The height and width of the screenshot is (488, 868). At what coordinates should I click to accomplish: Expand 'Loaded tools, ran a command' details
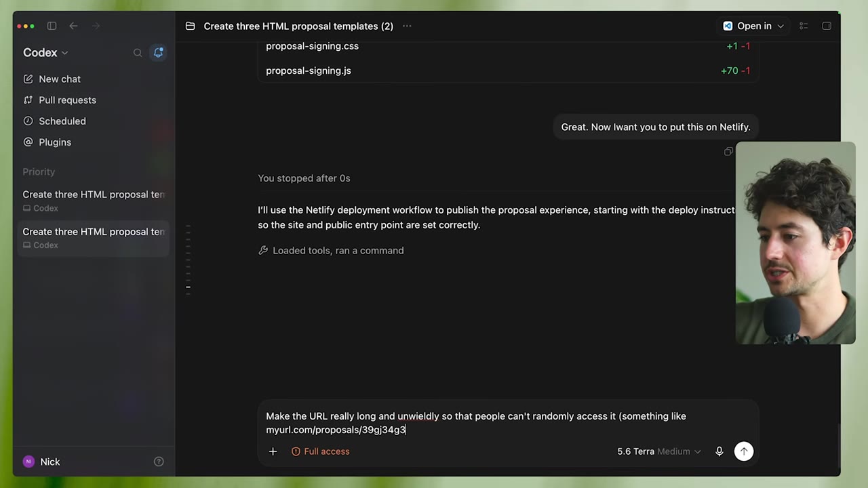tap(331, 250)
